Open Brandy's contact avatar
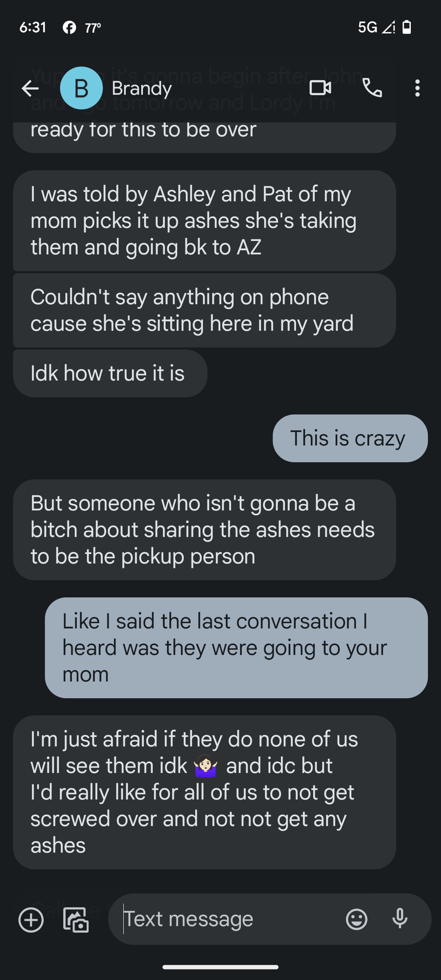This screenshot has width=441, height=980. (x=81, y=88)
